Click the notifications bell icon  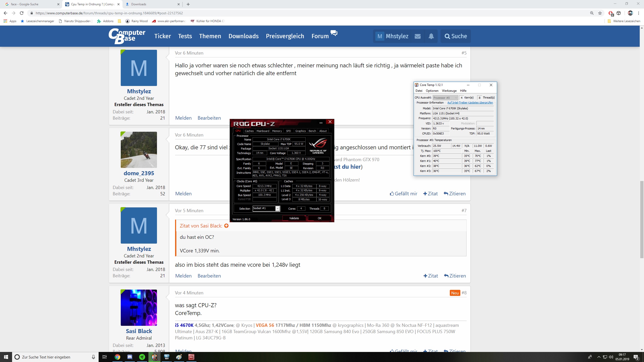pyautogui.click(x=431, y=36)
